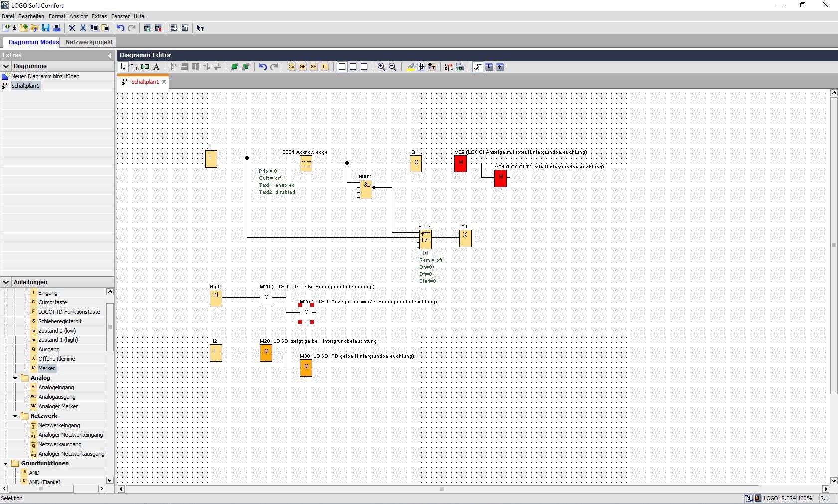
Task: Choose the connect wiring tool
Action: (x=134, y=67)
